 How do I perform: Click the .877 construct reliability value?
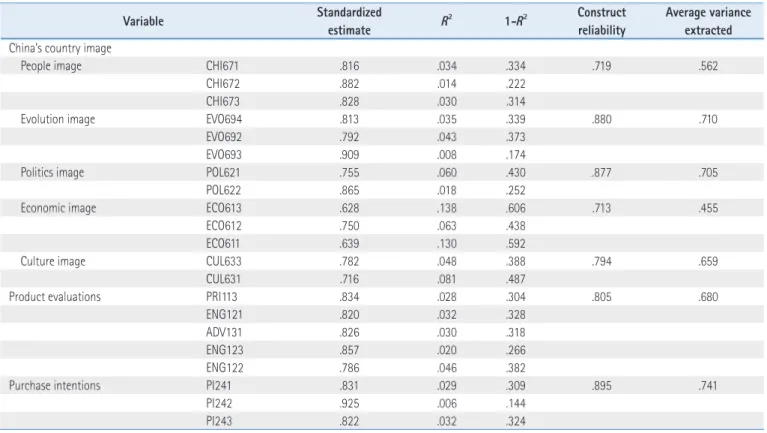[x=601, y=173]
